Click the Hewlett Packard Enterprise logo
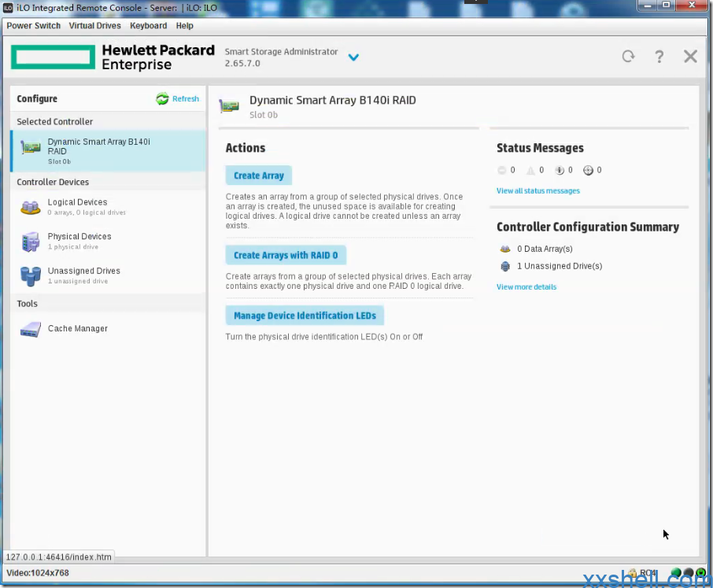The height and width of the screenshot is (588, 713). (113, 57)
